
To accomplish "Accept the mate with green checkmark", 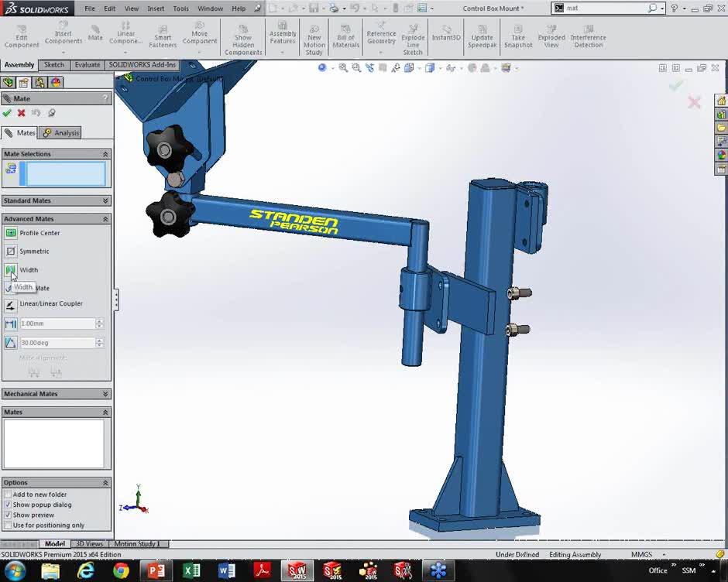I will tap(7, 113).
